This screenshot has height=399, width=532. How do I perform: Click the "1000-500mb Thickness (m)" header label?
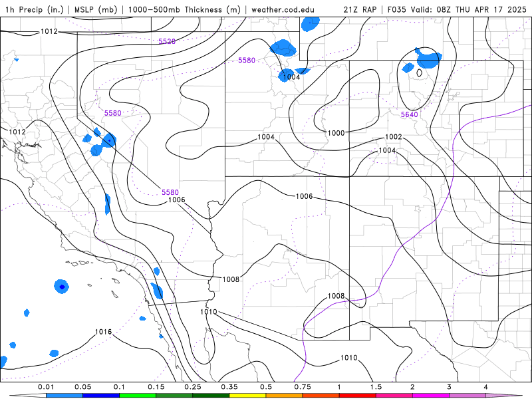[184, 9]
